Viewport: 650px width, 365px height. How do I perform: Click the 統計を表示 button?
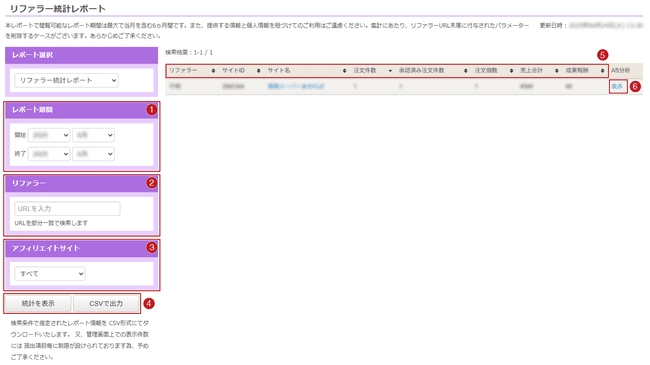coord(38,304)
